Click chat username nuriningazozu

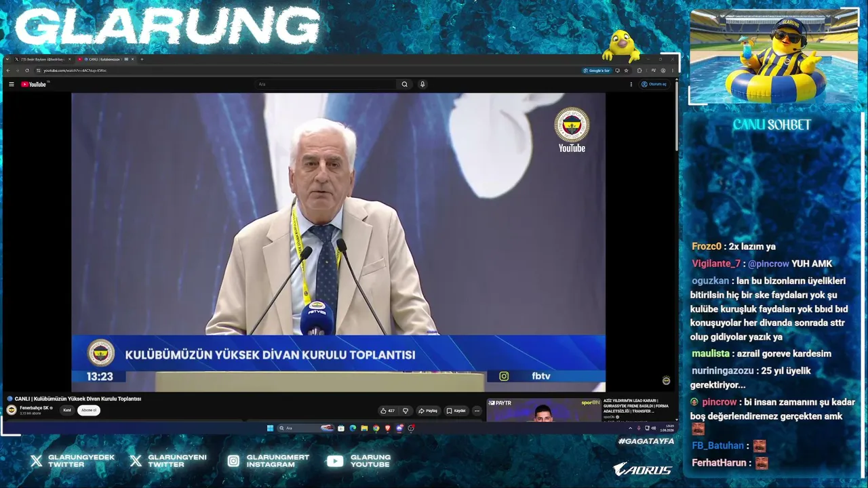(x=723, y=371)
